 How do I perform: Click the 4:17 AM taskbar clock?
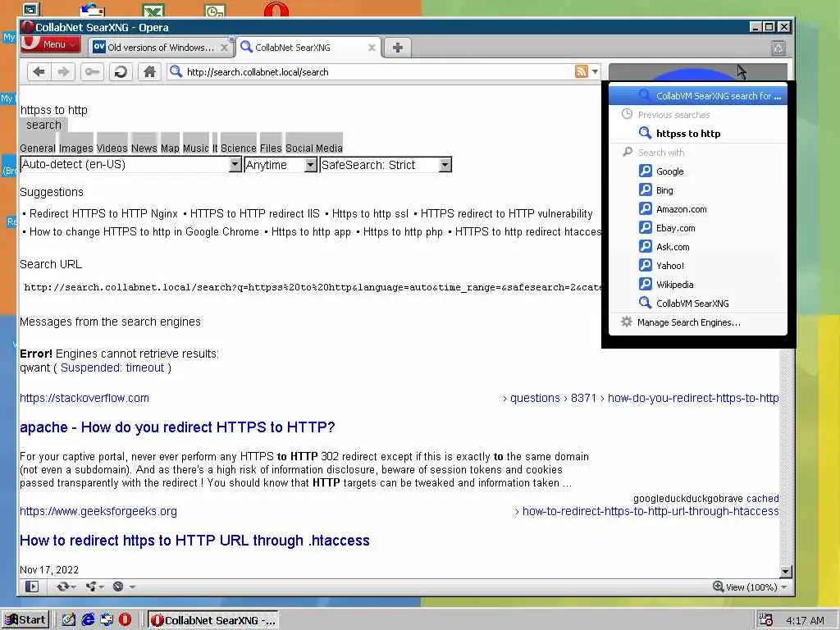click(805, 620)
